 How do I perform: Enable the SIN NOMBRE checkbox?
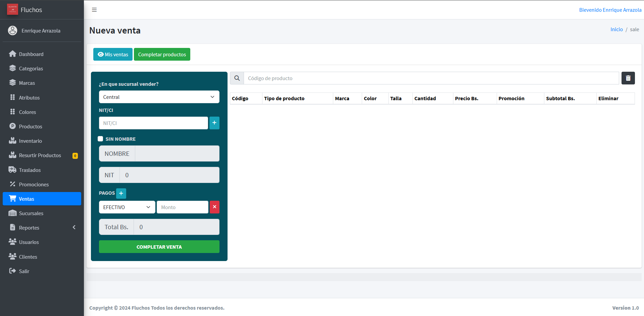(100, 139)
